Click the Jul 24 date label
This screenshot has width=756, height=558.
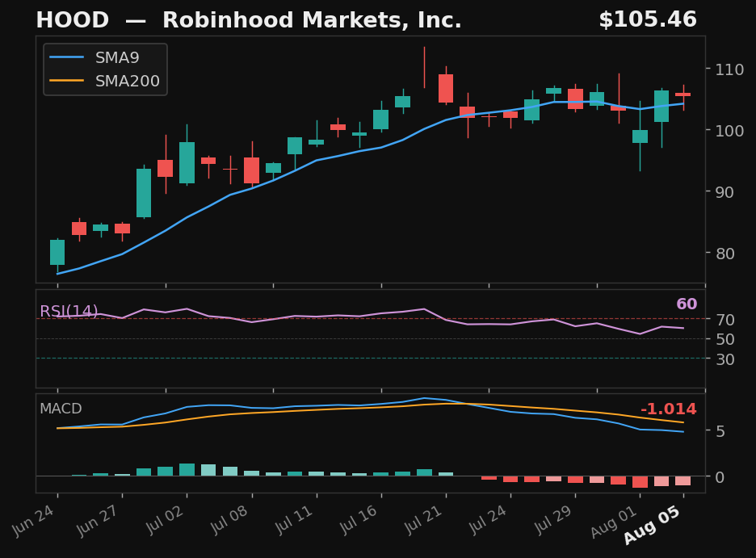tap(488, 519)
